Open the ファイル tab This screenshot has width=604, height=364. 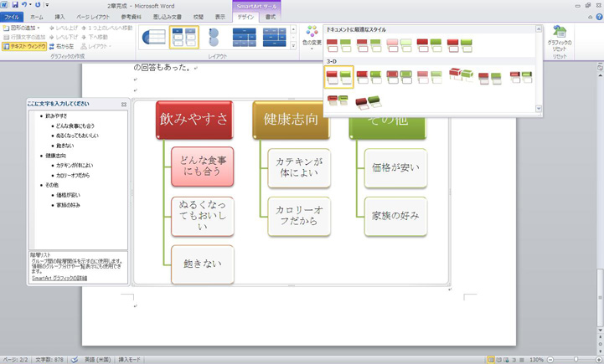(x=12, y=17)
